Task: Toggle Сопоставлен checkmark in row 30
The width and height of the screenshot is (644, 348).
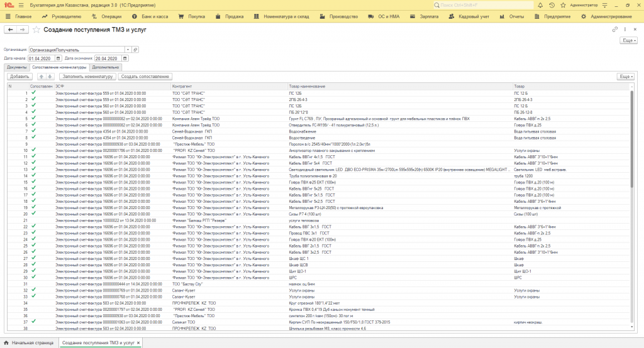Action: point(34,278)
